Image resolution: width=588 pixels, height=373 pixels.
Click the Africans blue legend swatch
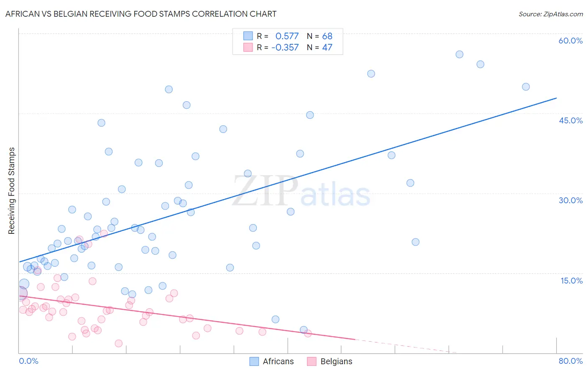(254, 361)
